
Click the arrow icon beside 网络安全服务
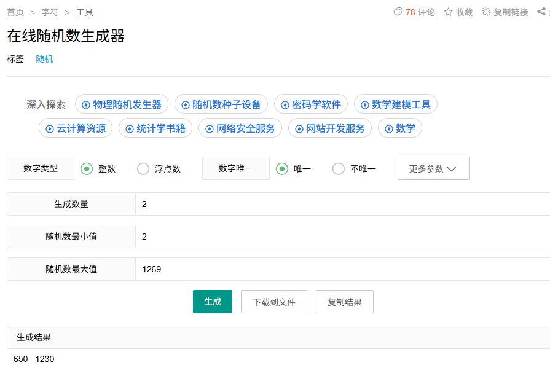(210, 129)
